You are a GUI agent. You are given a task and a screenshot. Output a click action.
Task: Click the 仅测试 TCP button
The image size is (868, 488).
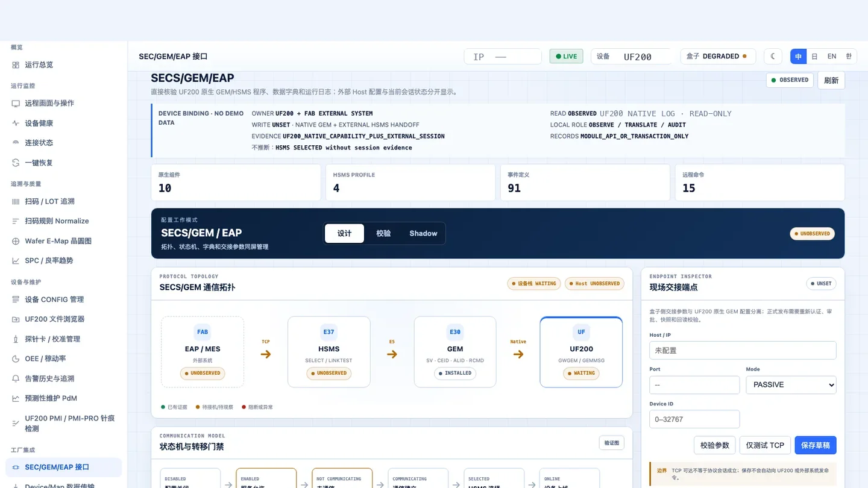pyautogui.click(x=765, y=445)
